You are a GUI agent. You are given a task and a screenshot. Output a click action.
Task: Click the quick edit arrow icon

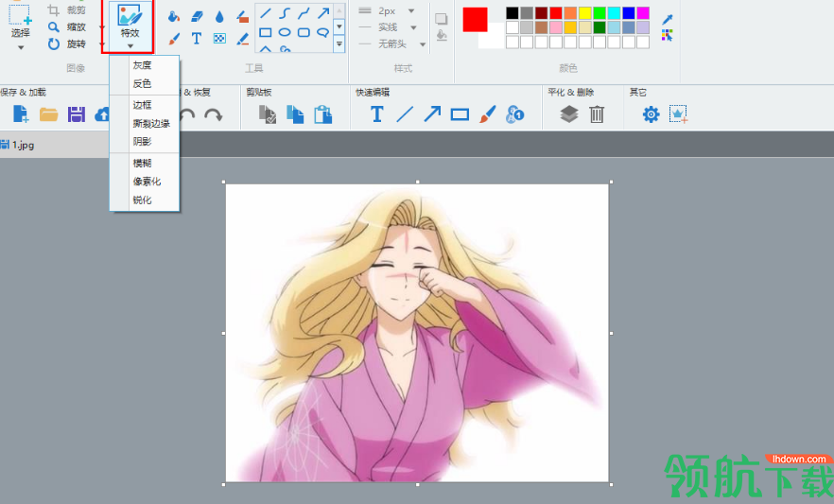coord(432,113)
